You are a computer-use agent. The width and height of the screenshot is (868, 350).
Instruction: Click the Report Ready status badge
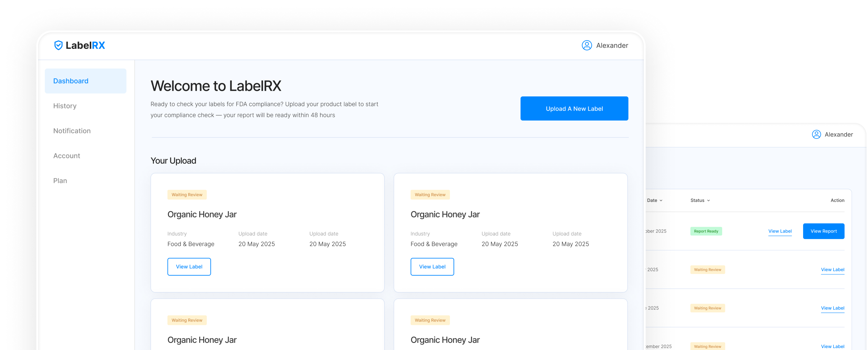coord(706,231)
